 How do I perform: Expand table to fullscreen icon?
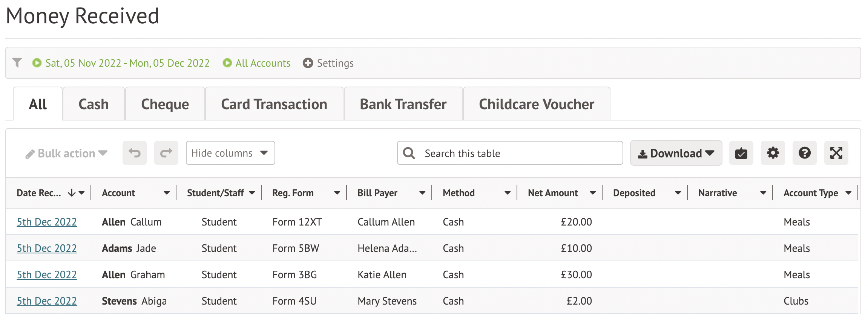[836, 153]
